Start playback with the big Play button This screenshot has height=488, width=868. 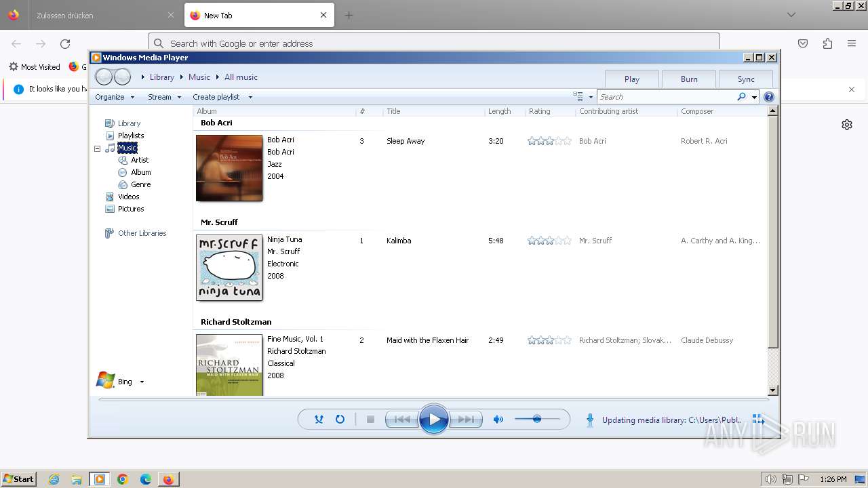[434, 420]
